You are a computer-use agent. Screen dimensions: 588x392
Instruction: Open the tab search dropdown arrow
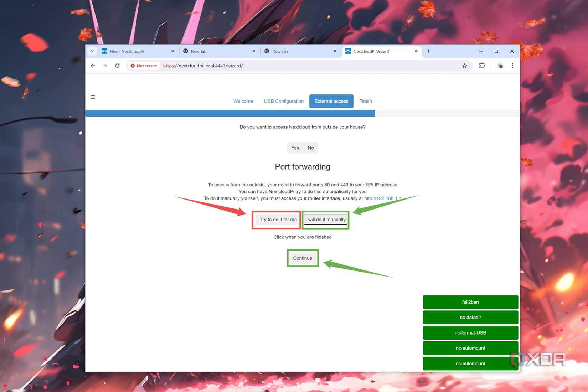(x=92, y=51)
